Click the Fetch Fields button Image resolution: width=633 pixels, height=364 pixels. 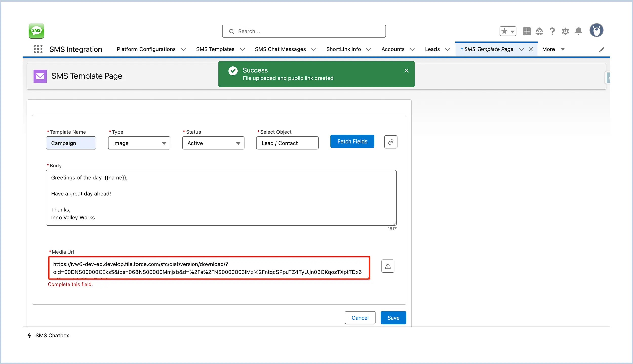(352, 141)
